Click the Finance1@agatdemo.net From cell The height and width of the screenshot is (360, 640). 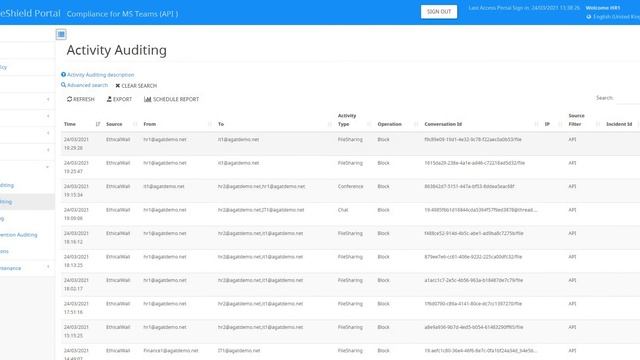coord(171,351)
